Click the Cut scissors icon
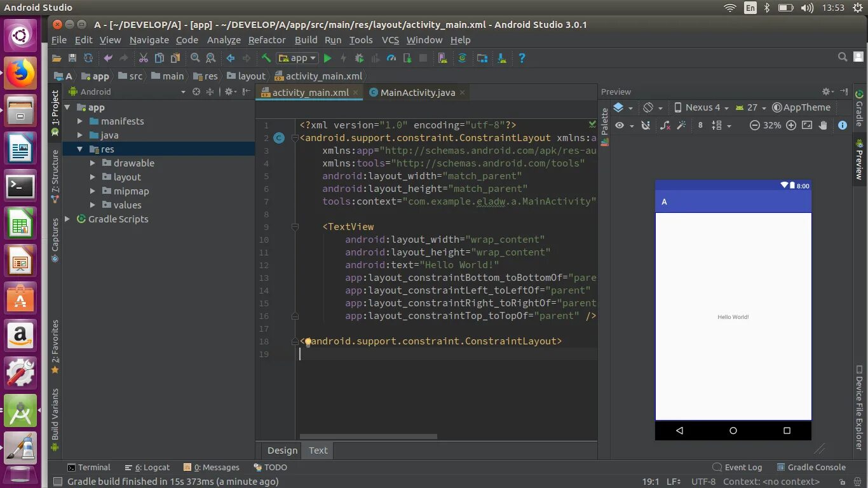This screenshot has height=488, width=868. 144,58
